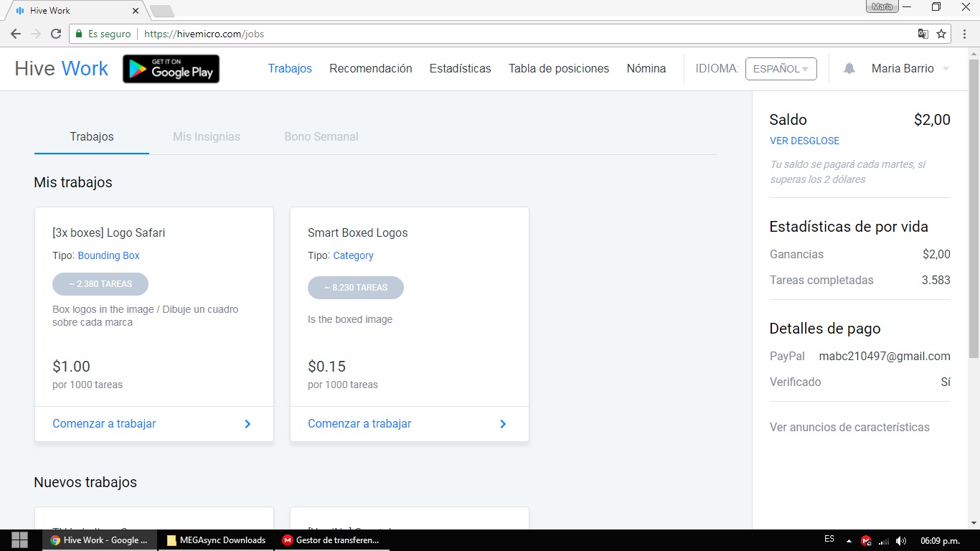Viewport: 980px width, 551px height.
Task: Open the Google Play badge
Action: pyautogui.click(x=171, y=69)
